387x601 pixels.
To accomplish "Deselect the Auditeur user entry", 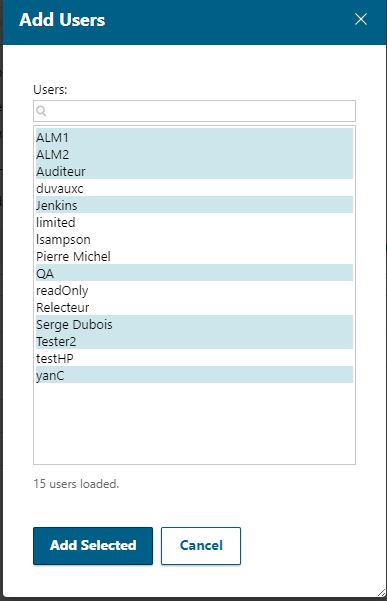I will click(194, 171).
